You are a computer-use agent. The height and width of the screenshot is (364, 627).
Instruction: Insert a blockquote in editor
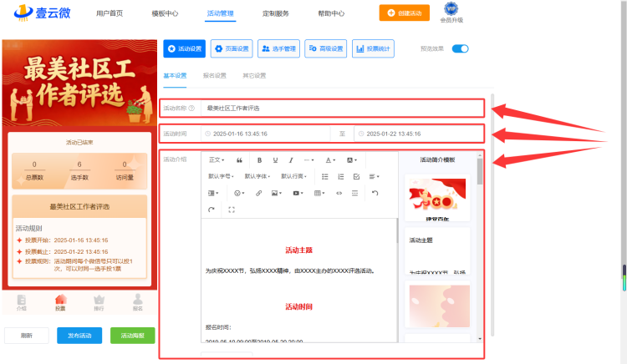[239, 160]
